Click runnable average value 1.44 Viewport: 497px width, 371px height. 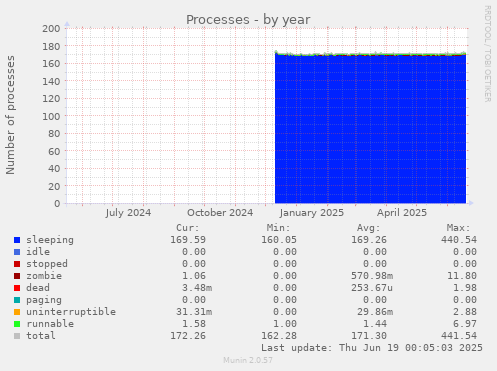click(375, 324)
